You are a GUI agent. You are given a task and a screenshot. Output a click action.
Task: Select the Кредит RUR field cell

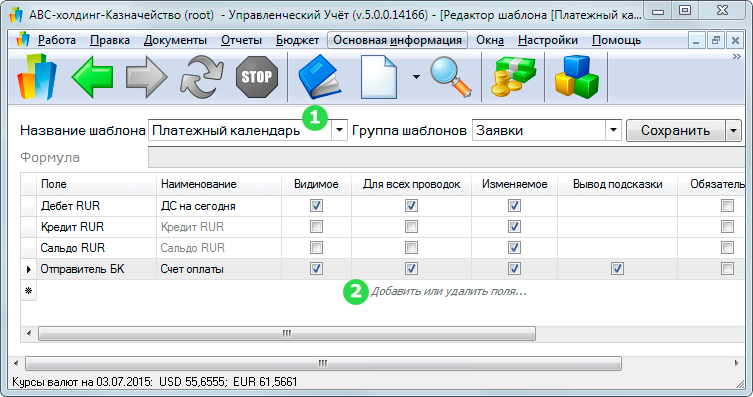point(96,227)
